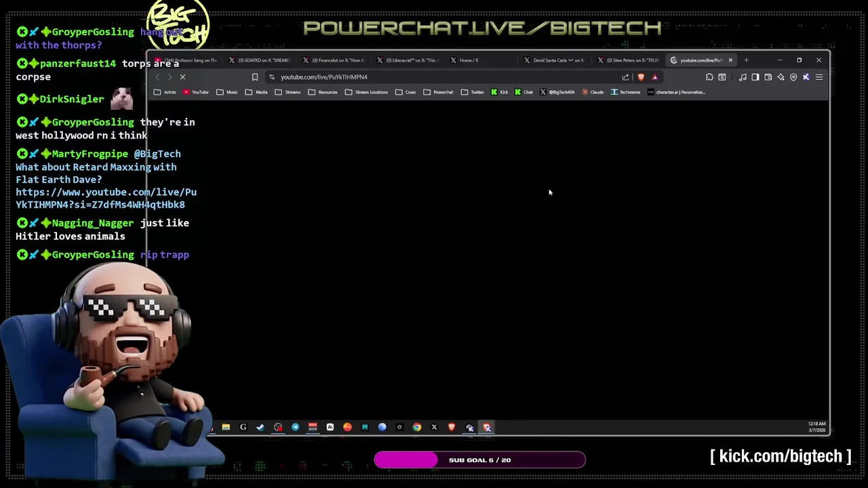Open the Leo AI sparkle icon
This screenshot has width=868, height=488.
click(781, 77)
